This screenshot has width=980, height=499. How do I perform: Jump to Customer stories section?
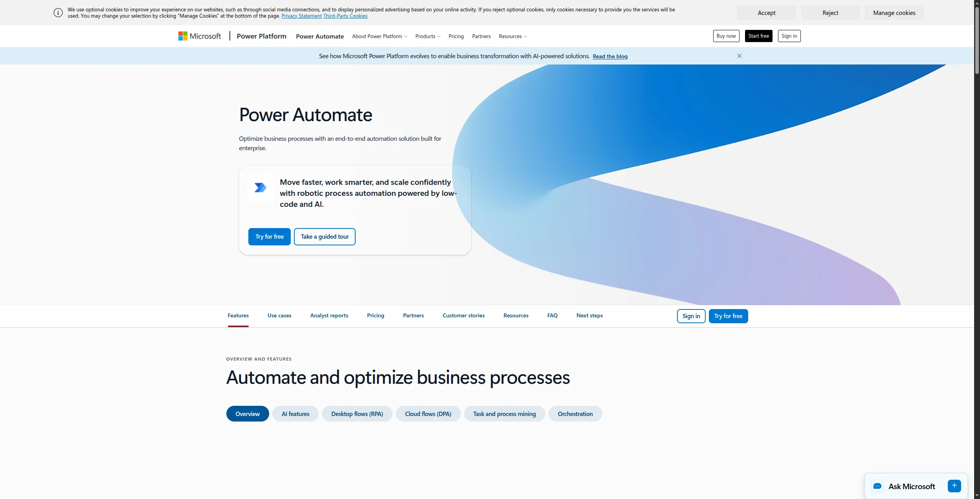[464, 315]
